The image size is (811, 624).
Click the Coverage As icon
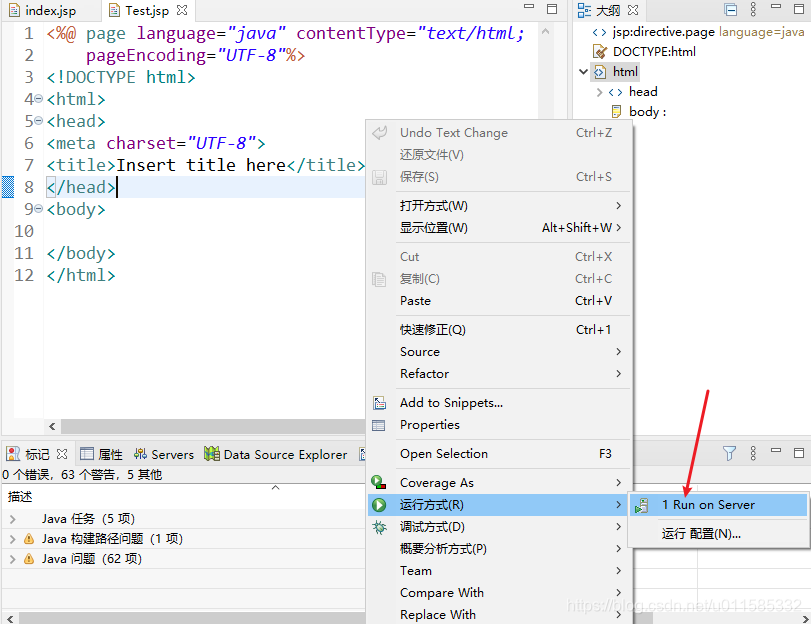tap(379, 483)
